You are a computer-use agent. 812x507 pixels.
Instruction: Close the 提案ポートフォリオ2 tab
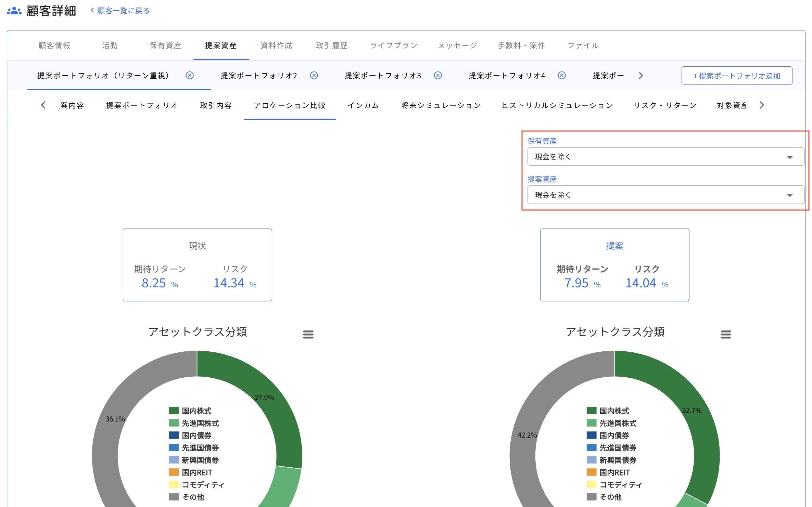pyautogui.click(x=314, y=76)
